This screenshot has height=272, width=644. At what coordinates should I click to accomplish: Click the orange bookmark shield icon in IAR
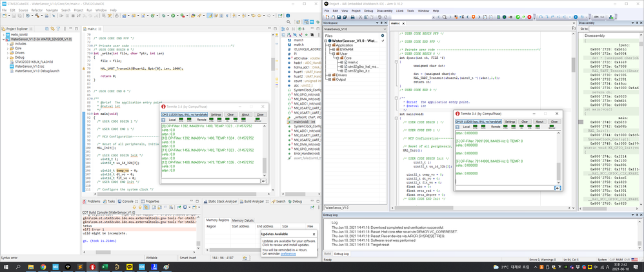tap(473, 17)
